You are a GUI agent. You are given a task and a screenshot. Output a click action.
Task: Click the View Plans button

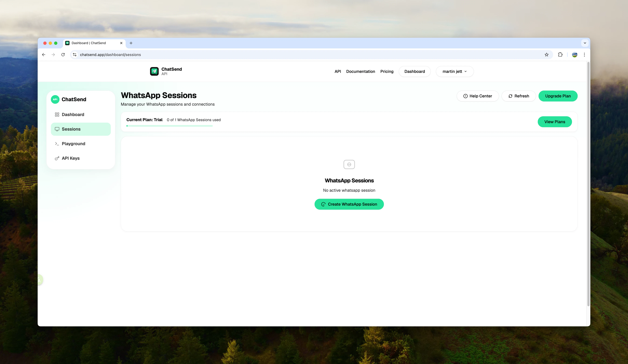pyautogui.click(x=554, y=122)
